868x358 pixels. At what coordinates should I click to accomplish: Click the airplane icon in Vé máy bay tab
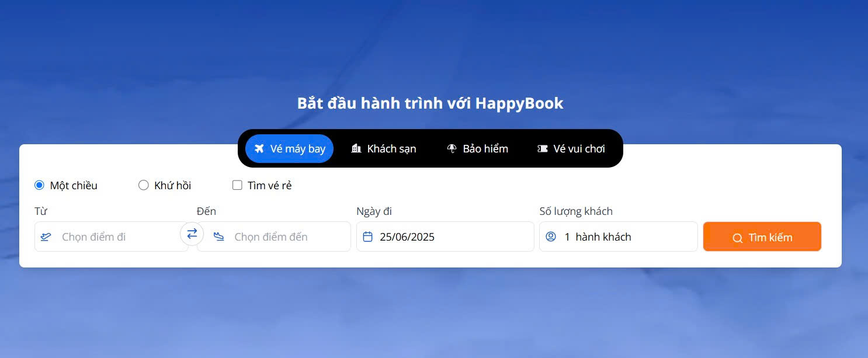tap(259, 149)
